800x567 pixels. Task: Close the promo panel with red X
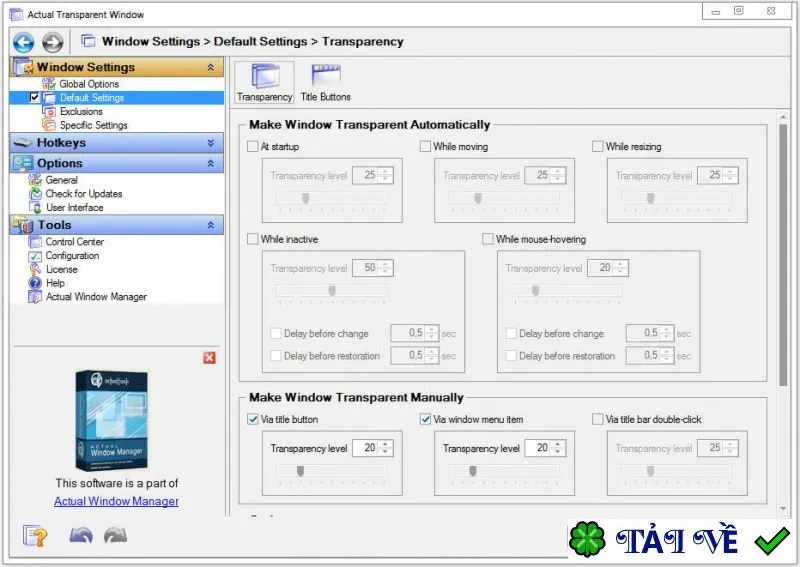pyautogui.click(x=209, y=358)
